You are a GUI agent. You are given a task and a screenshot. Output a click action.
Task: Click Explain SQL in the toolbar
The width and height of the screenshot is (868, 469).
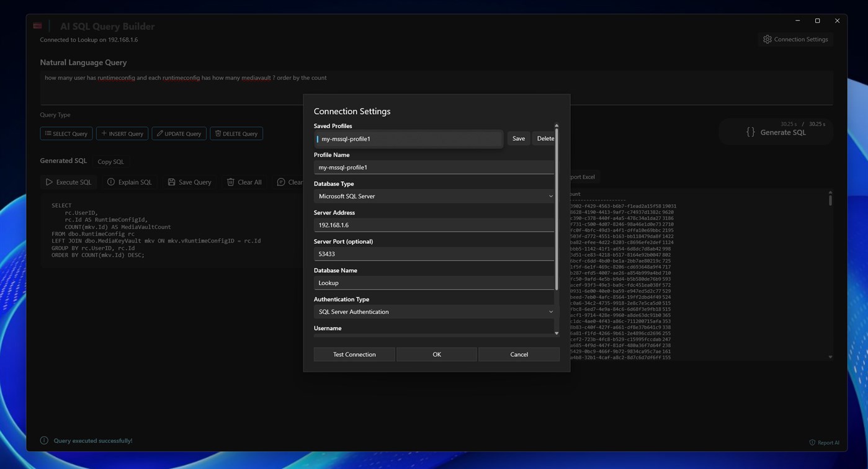point(129,182)
